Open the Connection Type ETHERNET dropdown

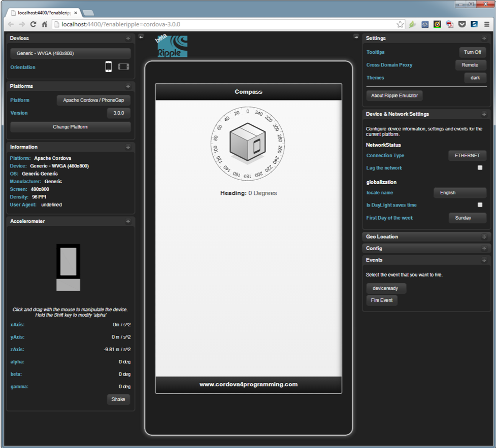coord(467,156)
